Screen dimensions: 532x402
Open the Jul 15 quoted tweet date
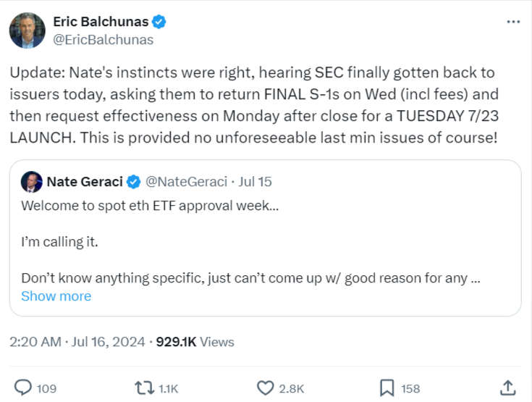(255, 182)
